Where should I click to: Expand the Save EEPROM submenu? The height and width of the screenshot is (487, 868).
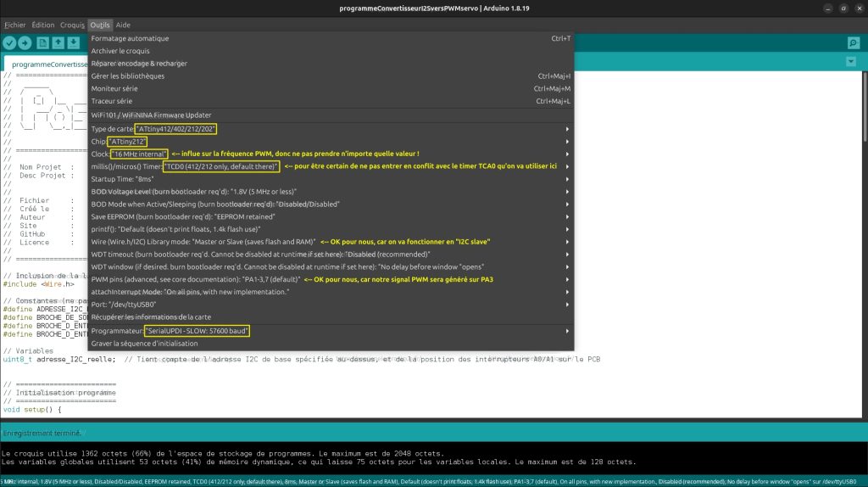331,216
